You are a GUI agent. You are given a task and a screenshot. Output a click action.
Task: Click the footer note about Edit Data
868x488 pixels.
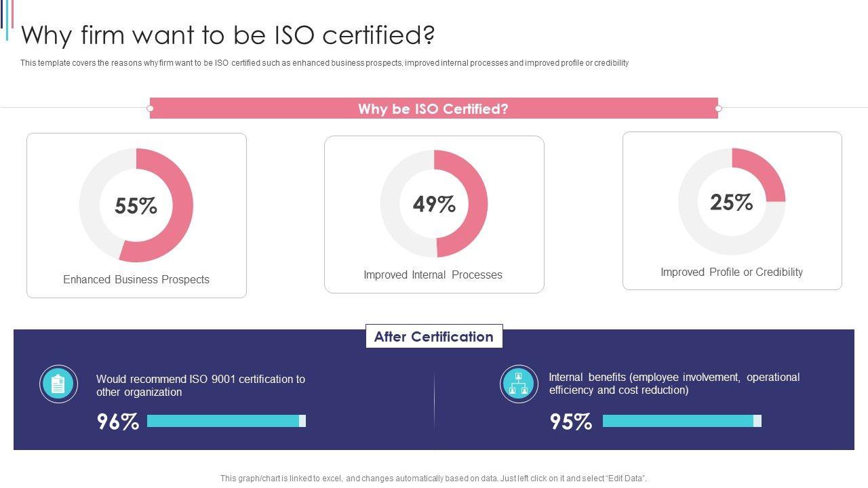[x=433, y=479]
